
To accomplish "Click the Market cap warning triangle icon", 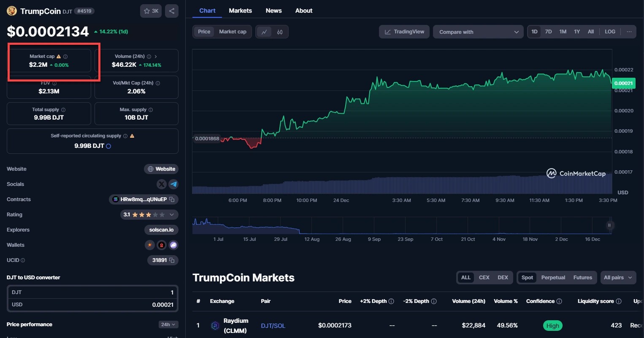I will pyautogui.click(x=59, y=56).
